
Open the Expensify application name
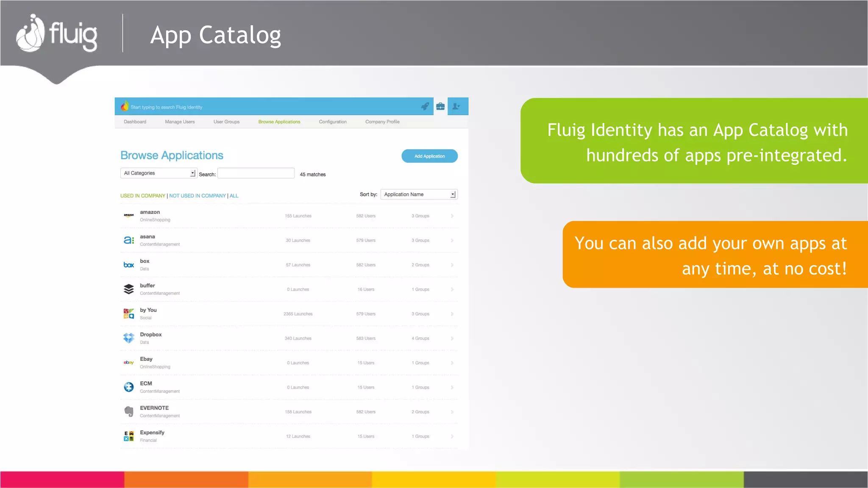pos(152,433)
